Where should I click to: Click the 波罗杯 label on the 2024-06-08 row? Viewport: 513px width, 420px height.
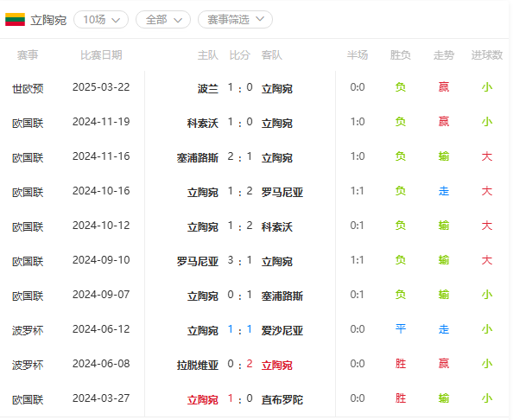pyautogui.click(x=28, y=365)
